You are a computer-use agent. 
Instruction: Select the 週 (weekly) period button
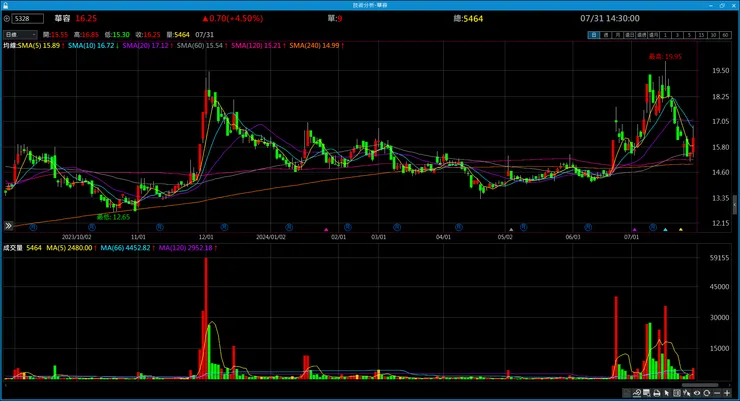[606, 35]
